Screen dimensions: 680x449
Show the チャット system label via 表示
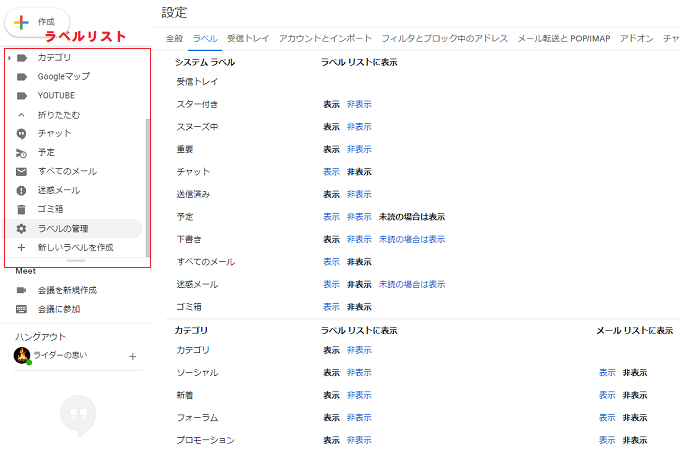pos(331,172)
